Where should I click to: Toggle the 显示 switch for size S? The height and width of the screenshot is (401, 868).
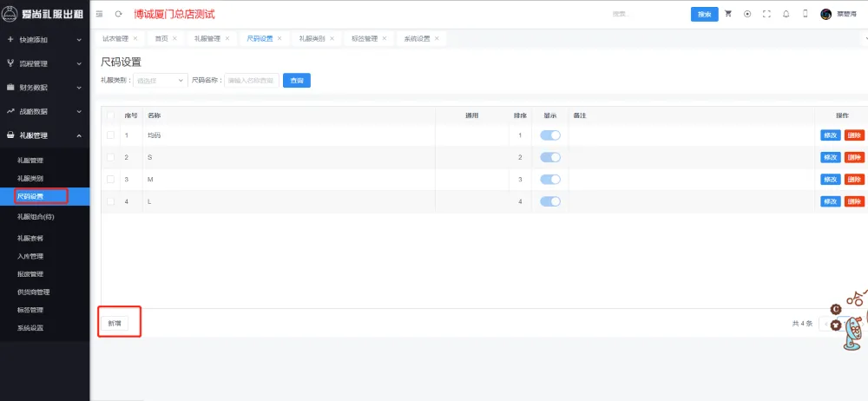point(550,157)
